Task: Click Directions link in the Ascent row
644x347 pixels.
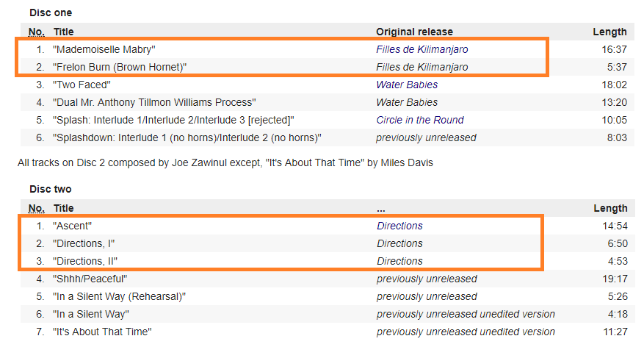Action: [399, 226]
